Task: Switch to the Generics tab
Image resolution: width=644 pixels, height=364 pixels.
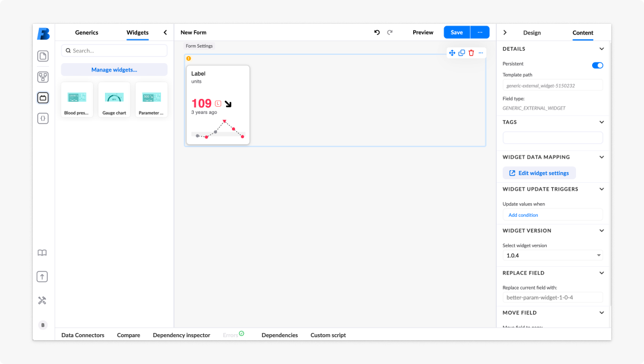Action: click(86, 32)
